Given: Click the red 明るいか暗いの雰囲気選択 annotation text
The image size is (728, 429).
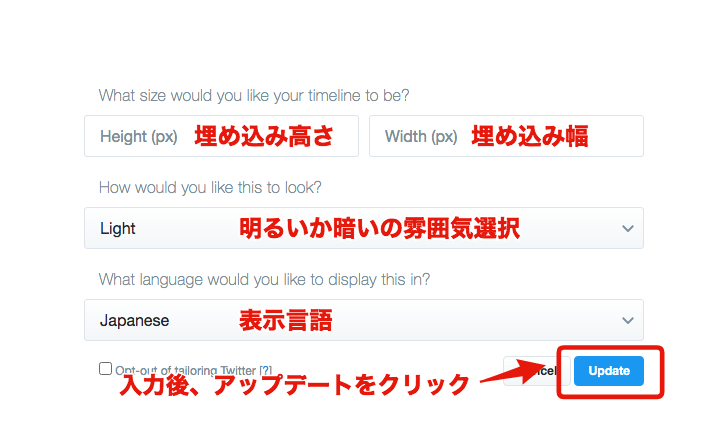Looking at the screenshot, I should pos(379,228).
